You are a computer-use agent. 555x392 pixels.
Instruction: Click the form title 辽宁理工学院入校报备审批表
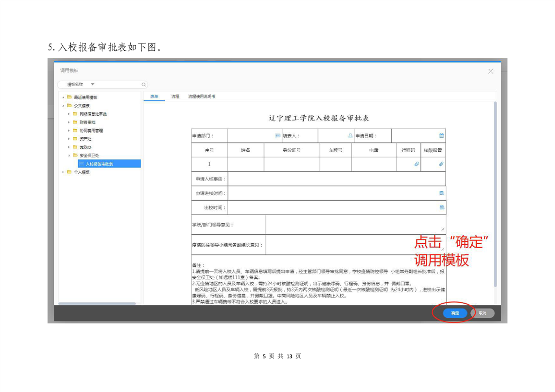coord(319,118)
